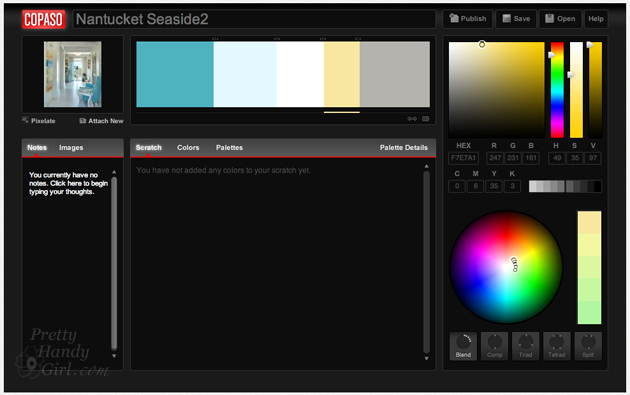Select the pale blue palette swatch
630x395 pixels.
click(245, 74)
